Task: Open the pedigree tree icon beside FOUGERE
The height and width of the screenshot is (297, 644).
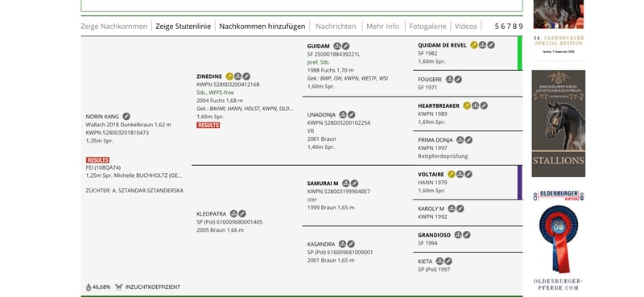Action: pyautogui.click(x=450, y=80)
